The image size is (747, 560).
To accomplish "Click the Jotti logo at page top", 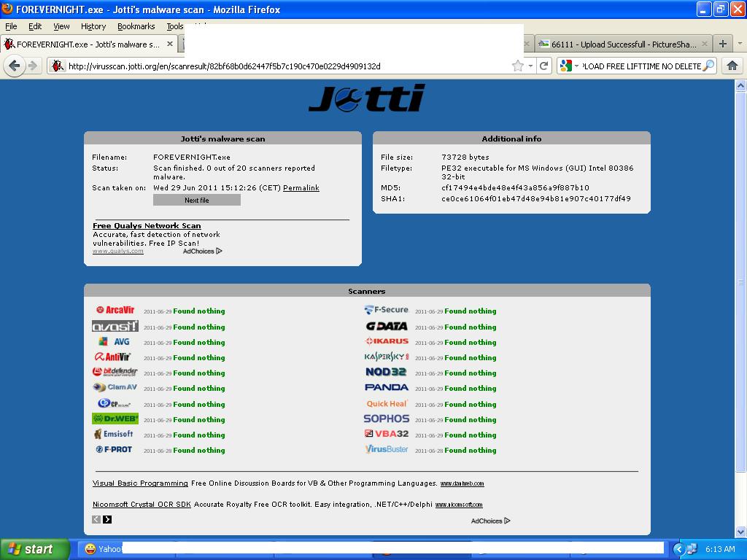I will coord(367,98).
